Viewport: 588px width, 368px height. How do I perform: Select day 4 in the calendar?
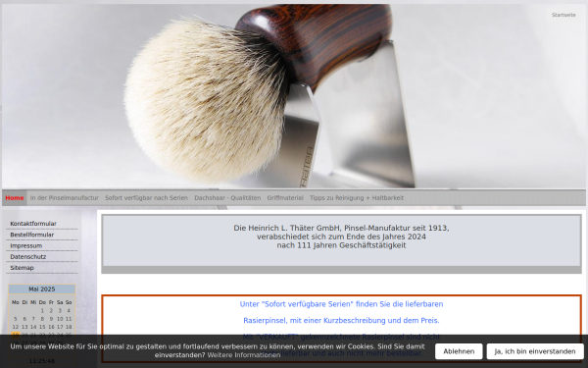(x=69, y=310)
